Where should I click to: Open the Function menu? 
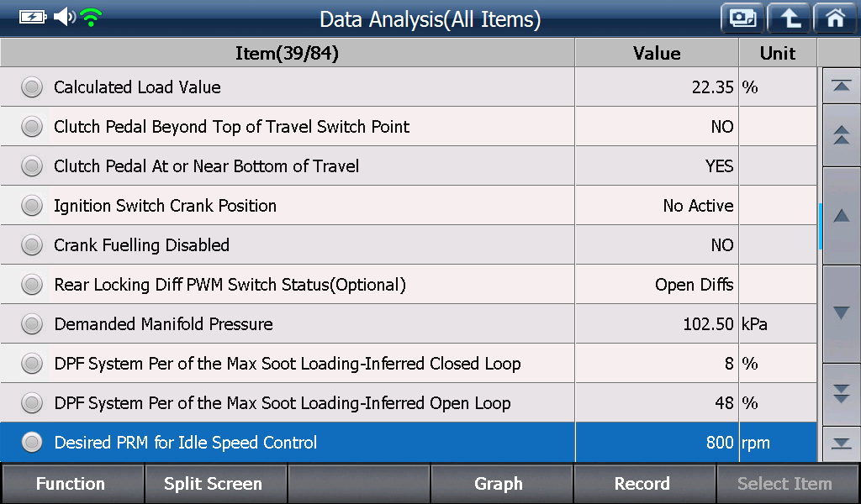tap(72, 483)
